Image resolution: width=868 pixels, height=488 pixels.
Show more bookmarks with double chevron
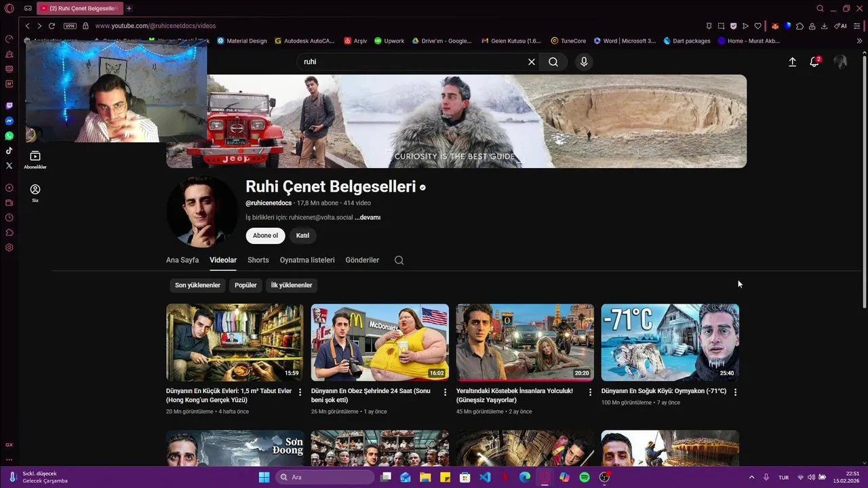click(859, 41)
